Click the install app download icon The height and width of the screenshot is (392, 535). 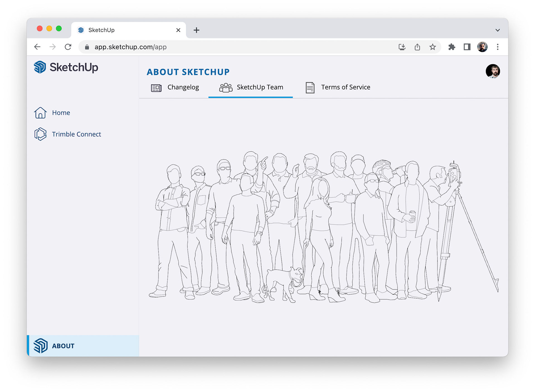point(402,47)
